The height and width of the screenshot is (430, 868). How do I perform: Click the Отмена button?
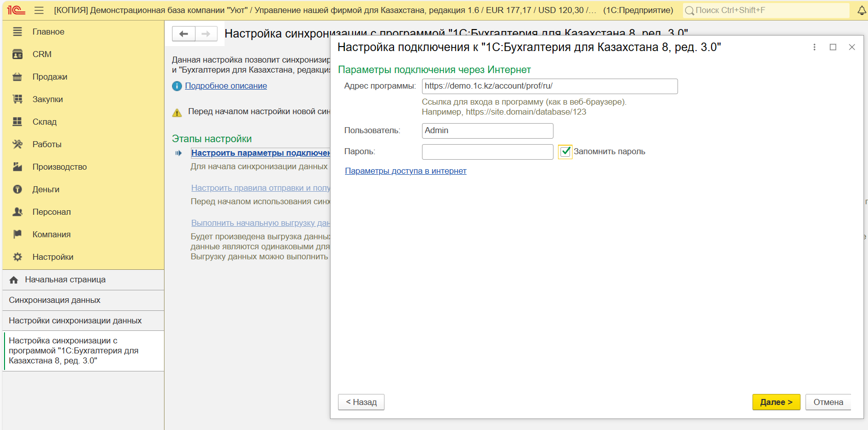tap(827, 402)
